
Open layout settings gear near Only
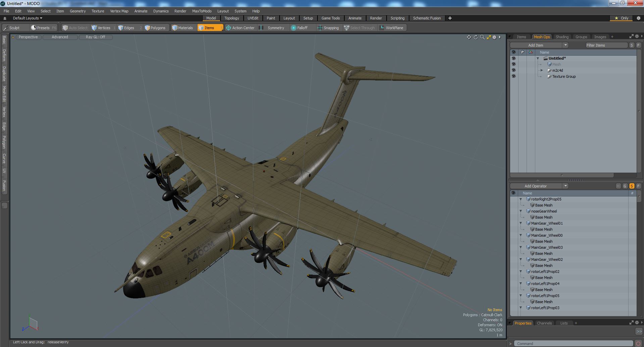click(639, 18)
